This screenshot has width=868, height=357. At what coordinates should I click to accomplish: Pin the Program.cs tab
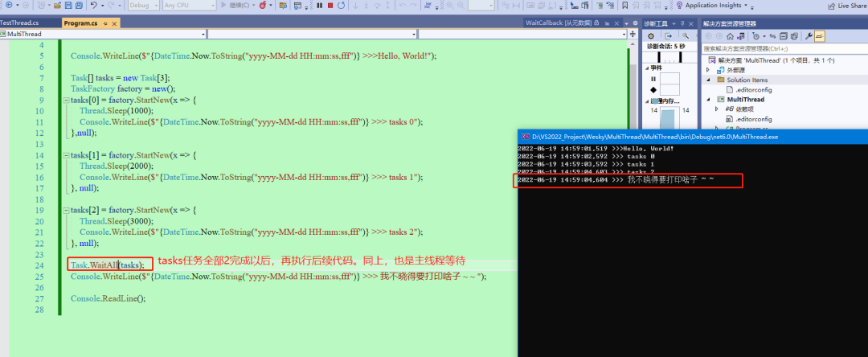point(105,24)
